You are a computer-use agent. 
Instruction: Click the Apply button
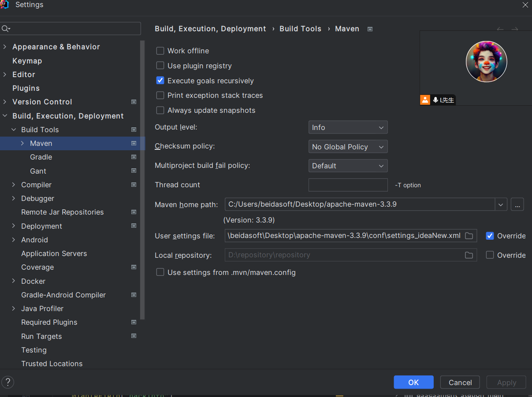tap(506, 382)
